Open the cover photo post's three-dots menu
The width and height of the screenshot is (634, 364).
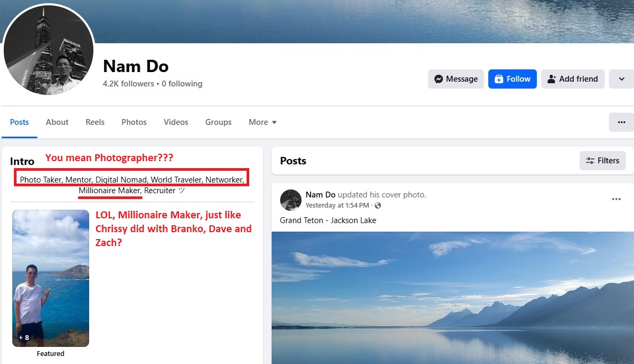[616, 199]
